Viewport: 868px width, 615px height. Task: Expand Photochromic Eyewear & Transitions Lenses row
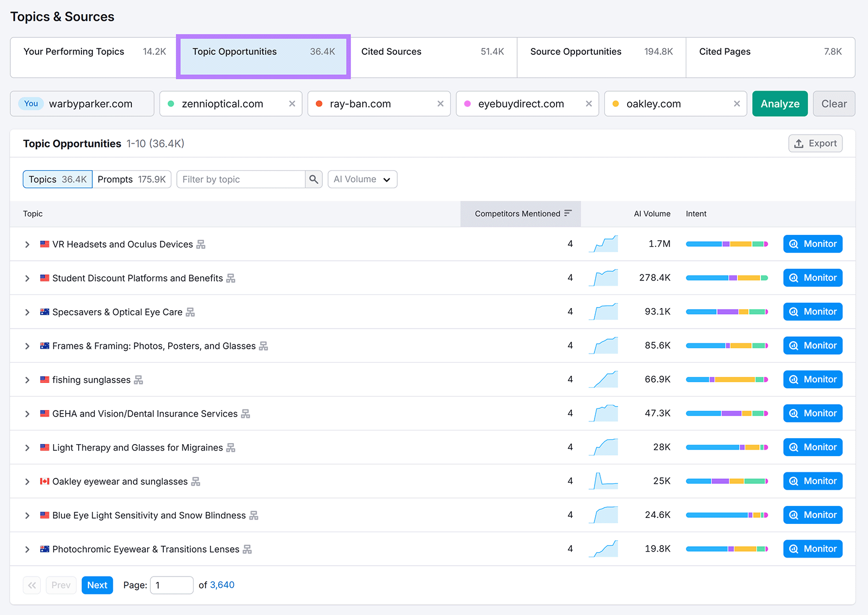pos(27,549)
